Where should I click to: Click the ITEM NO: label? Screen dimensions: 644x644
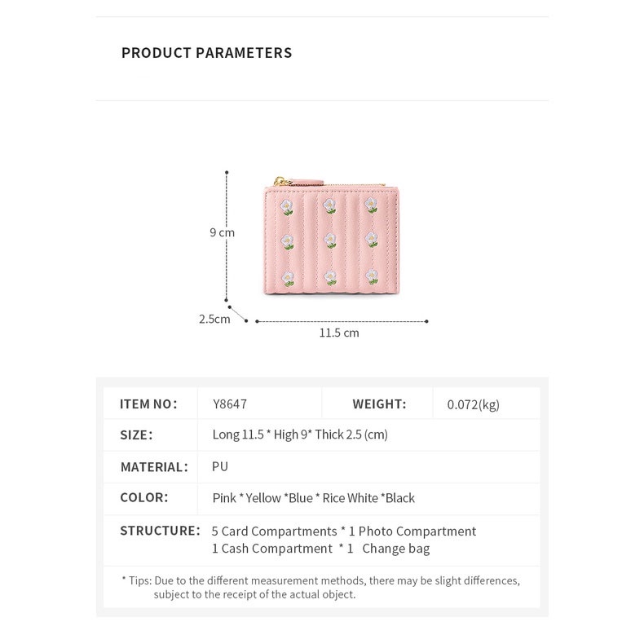[x=148, y=404]
